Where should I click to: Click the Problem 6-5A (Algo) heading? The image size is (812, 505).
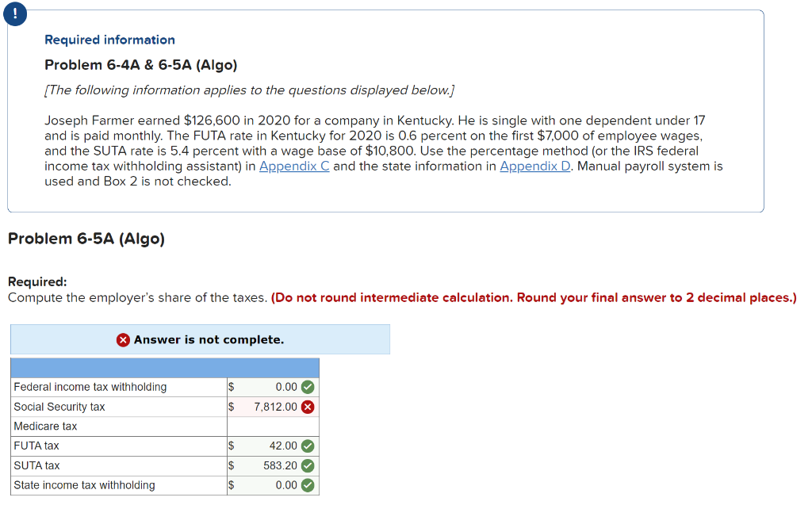click(x=84, y=238)
